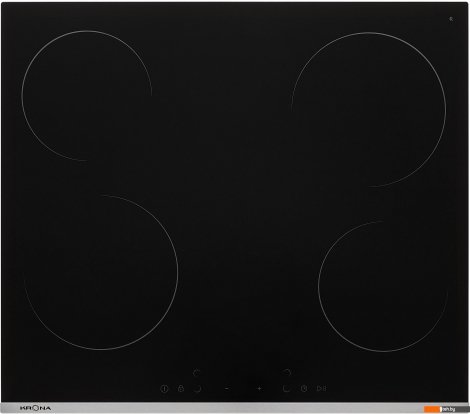Click the stainless steel front trim strip
The image size is (470, 414).
(x=235, y=408)
